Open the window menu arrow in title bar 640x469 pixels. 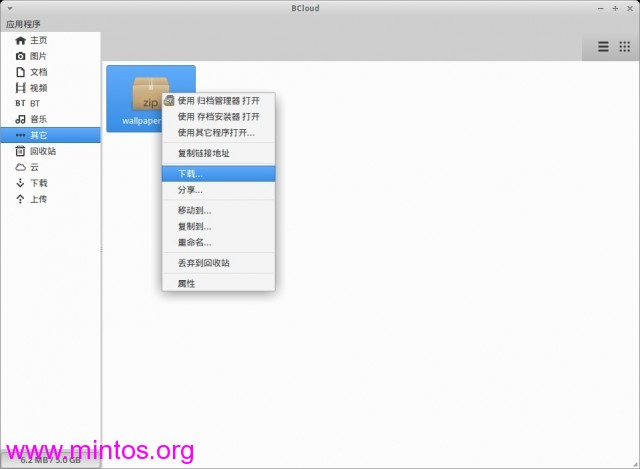point(10,8)
